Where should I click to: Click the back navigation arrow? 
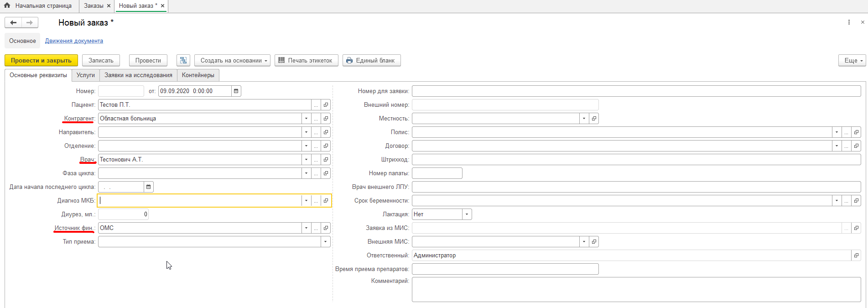13,23
